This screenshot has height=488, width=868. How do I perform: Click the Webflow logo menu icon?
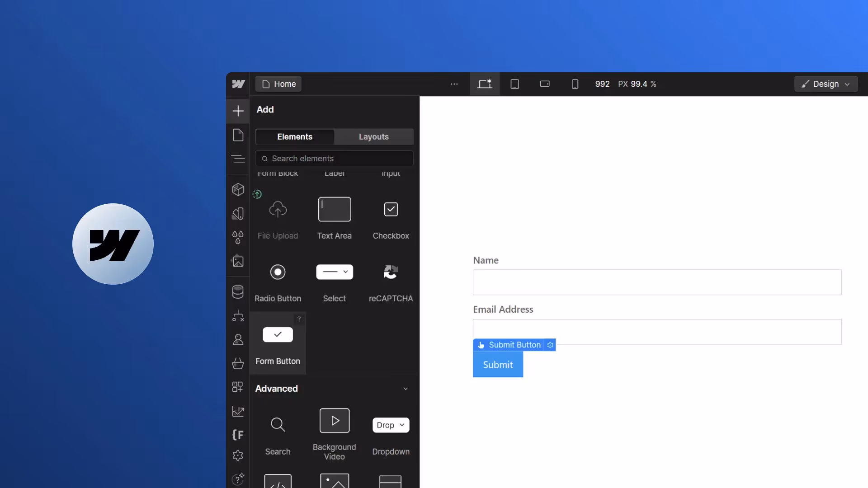click(238, 84)
